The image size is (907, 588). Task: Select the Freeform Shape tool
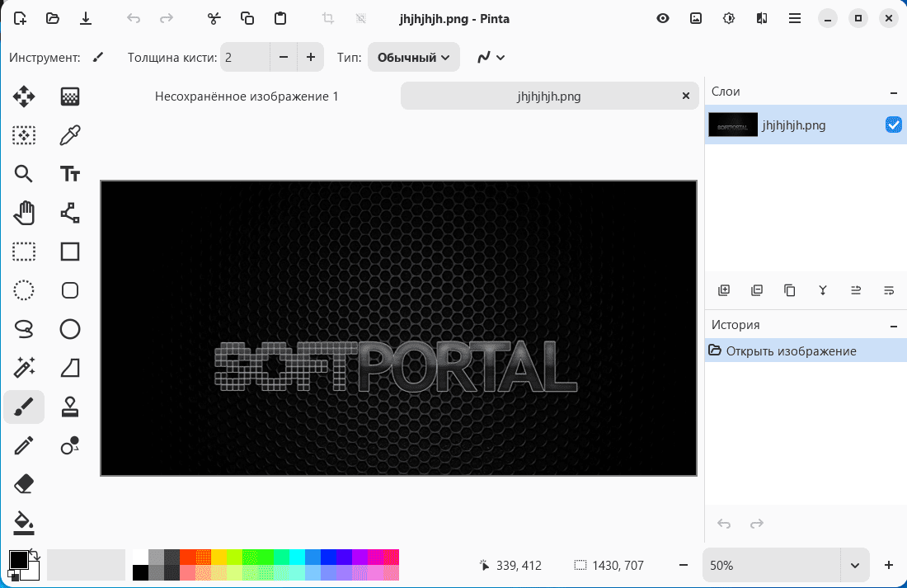point(70,368)
